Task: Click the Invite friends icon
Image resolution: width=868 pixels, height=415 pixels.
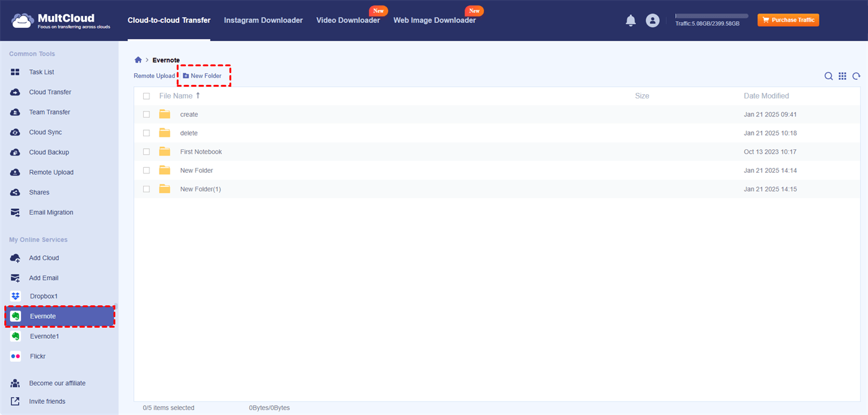Action: pyautogui.click(x=15, y=401)
